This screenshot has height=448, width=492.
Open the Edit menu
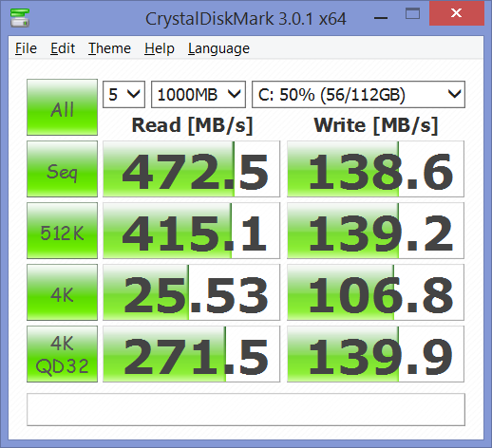63,48
